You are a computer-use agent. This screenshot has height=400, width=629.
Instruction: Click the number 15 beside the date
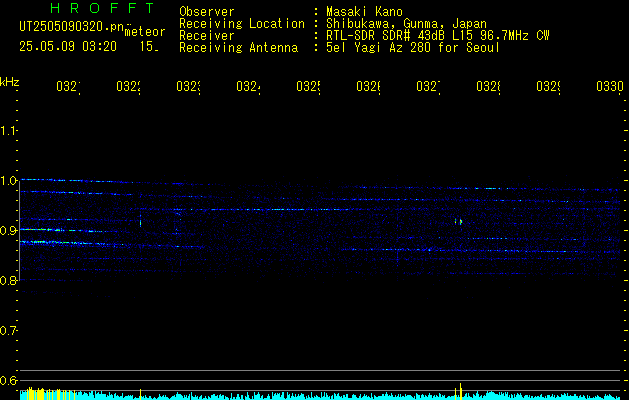149,47
